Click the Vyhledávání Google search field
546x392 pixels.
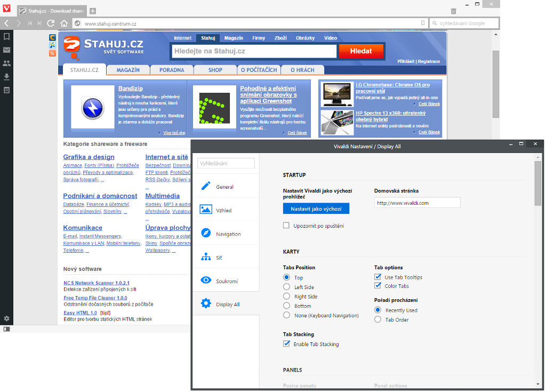[464, 23]
